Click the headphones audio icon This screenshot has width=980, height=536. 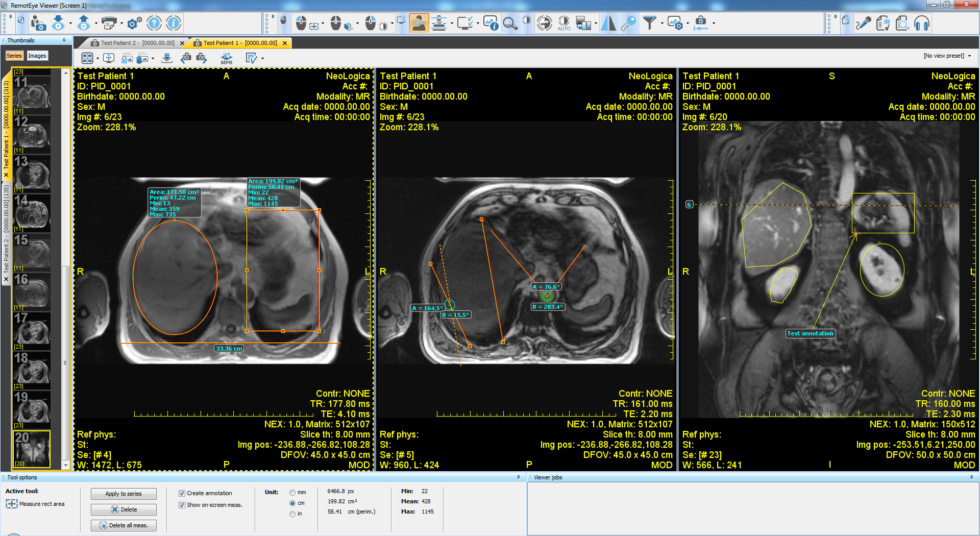pyautogui.click(x=922, y=23)
